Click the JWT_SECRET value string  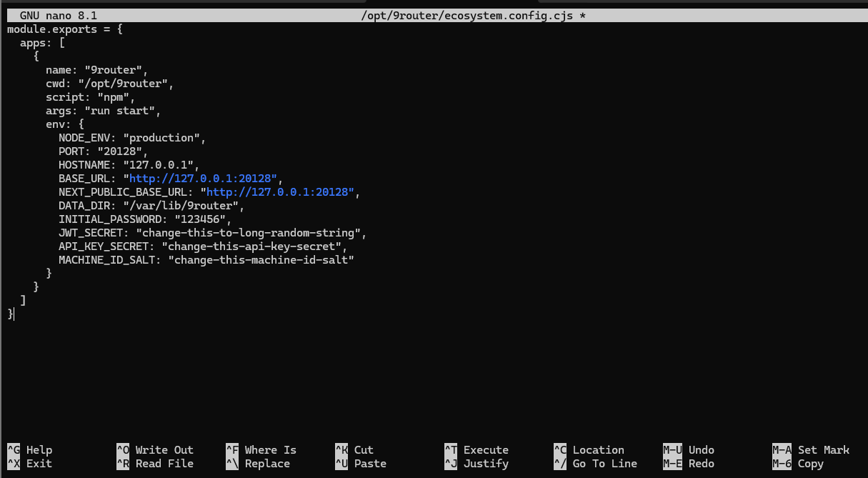(249, 233)
